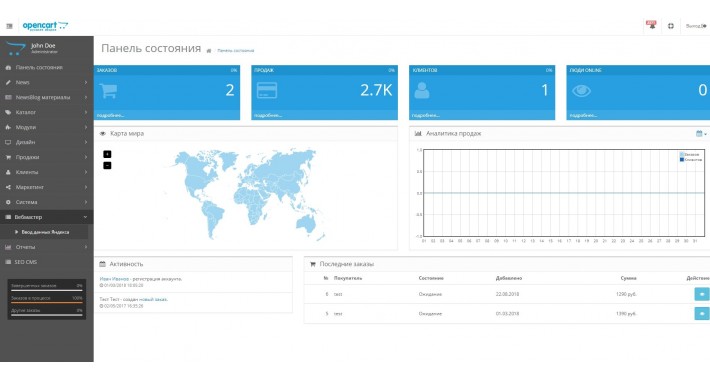710x380 pixels.
Task: Open the calendar range dropdown in Аналитика продаж
Action: point(701,134)
